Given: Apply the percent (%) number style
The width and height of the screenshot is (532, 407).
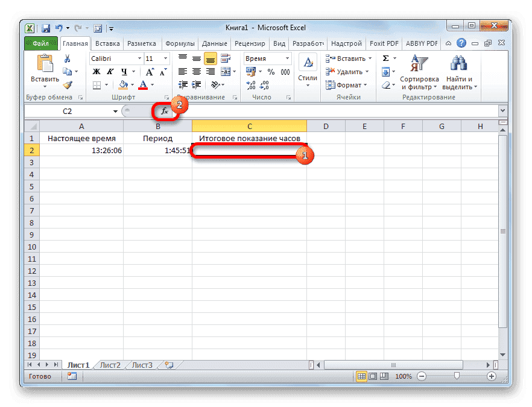Looking at the screenshot, I should click(271, 71).
